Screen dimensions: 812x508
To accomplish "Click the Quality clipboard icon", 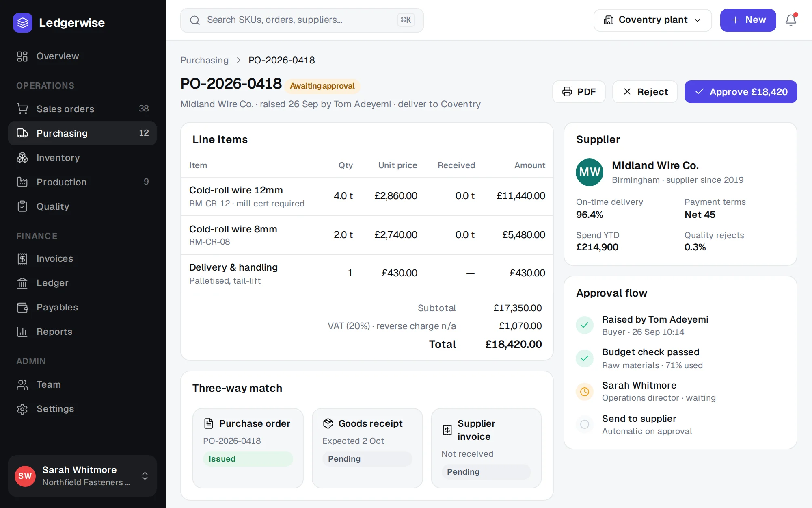I will pyautogui.click(x=22, y=206).
